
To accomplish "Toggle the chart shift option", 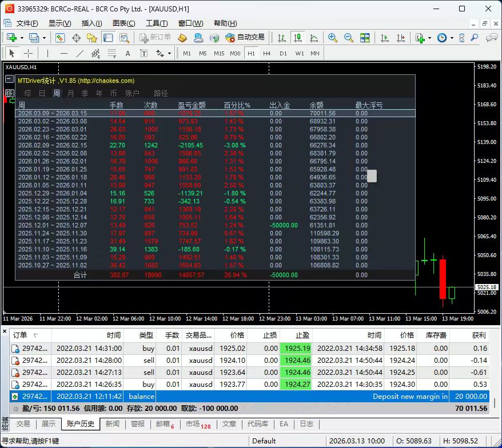I will click(x=400, y=38).
